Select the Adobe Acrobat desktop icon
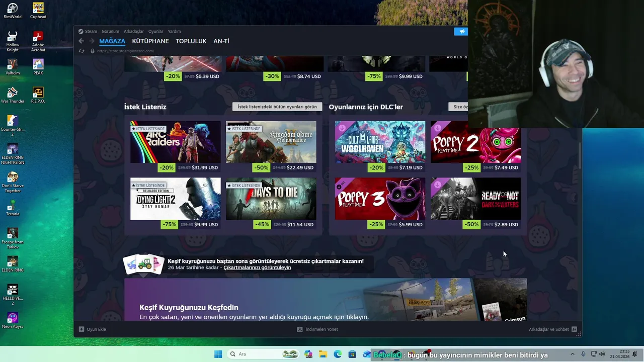Screen dimensions: 644x362 pos(38,41)
